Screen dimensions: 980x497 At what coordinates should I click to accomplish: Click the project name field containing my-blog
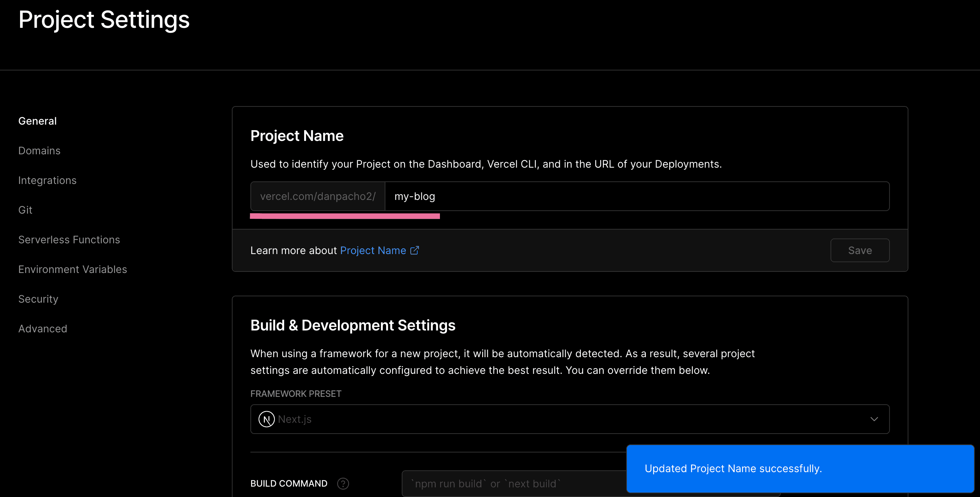pos(637,196)
